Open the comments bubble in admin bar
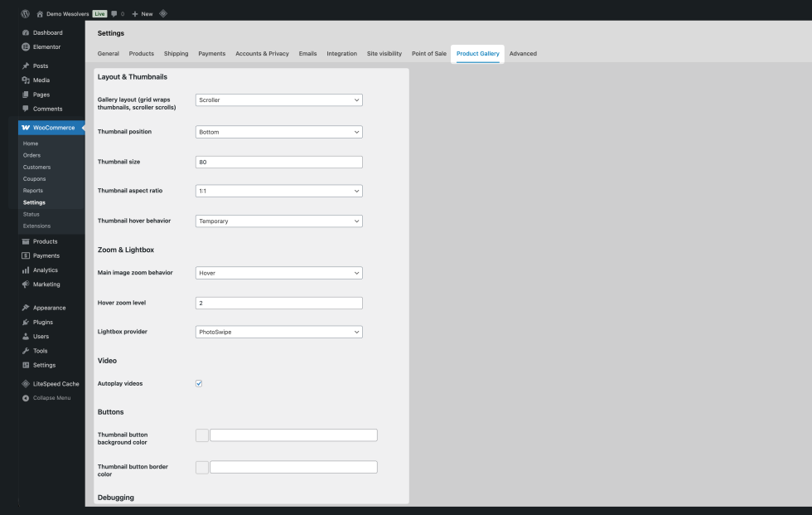The height and width of the screenshot is (515, 812). click(x=114, y=14)
